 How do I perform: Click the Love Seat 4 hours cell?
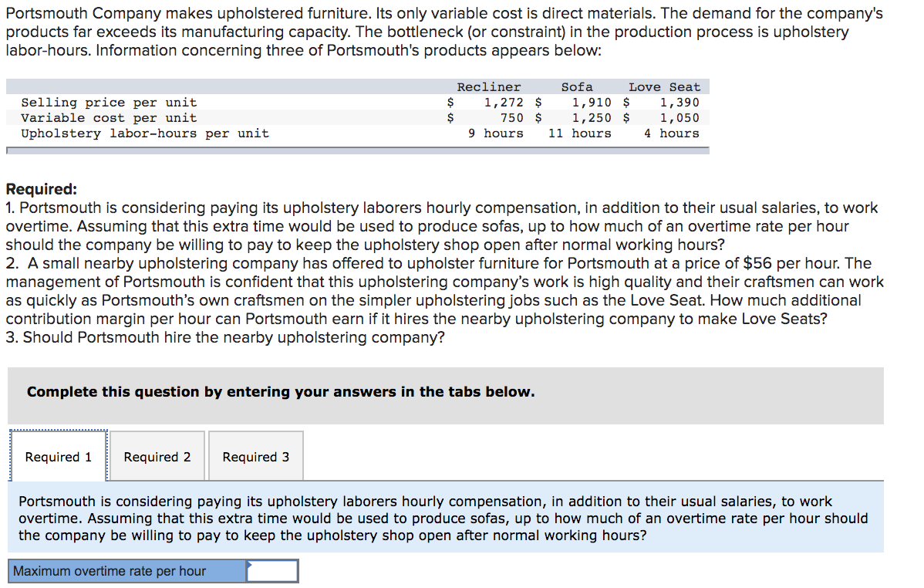click(671, 133)
